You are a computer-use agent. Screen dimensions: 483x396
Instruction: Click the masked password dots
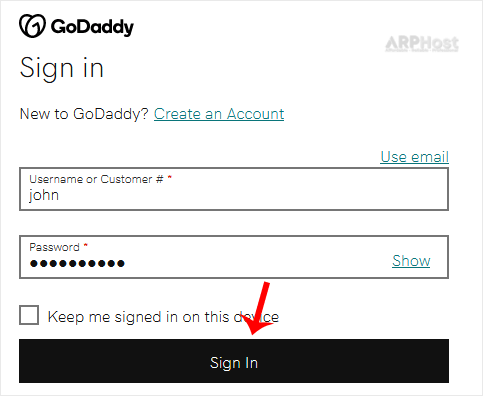(x=77, y=264)
